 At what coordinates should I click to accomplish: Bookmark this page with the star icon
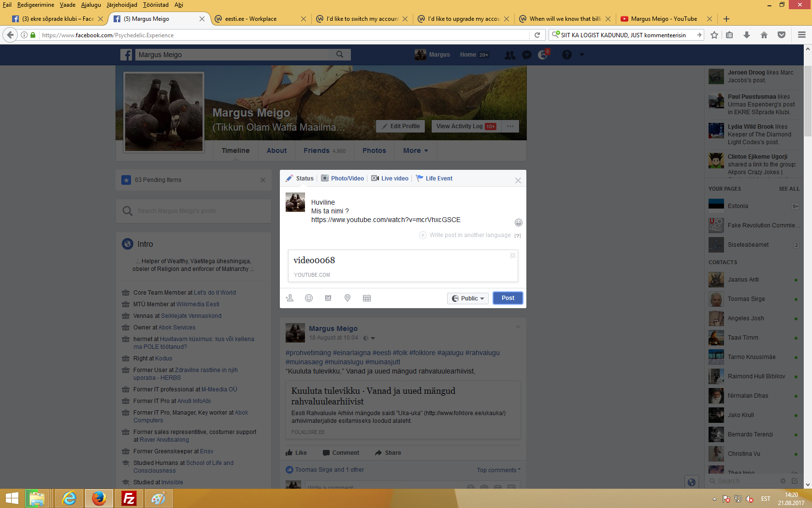pos(714,35)
